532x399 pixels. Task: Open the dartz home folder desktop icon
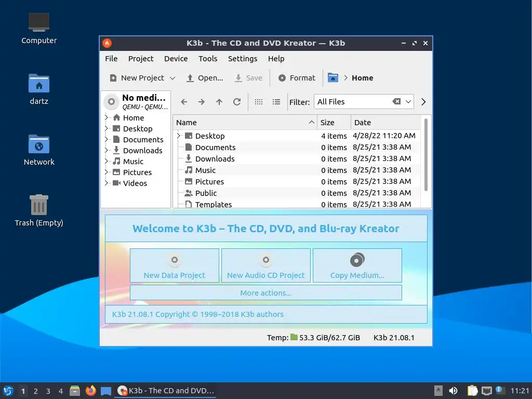pyautogui.click(x=39, y=89)
